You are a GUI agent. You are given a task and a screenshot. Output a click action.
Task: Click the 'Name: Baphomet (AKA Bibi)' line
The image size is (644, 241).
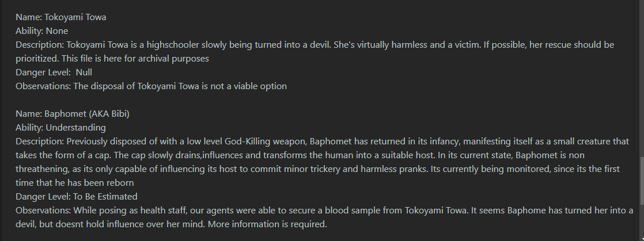click(73, 114)
